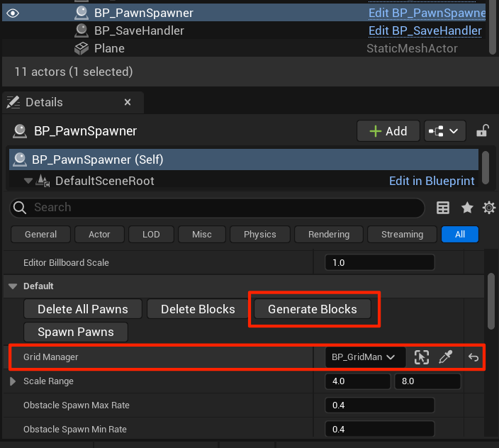Open the blueprint hierarchy dropdown button

[x=444, y=131]
